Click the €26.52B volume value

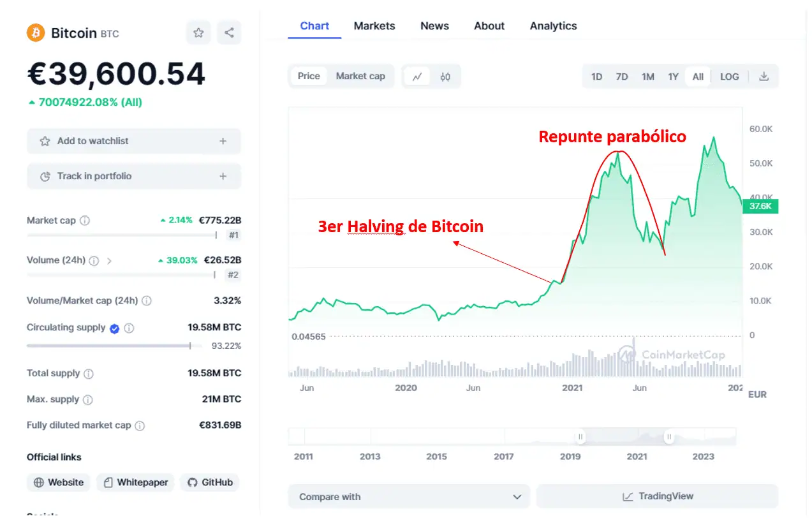pyautogui.click(x=223, y=260)
